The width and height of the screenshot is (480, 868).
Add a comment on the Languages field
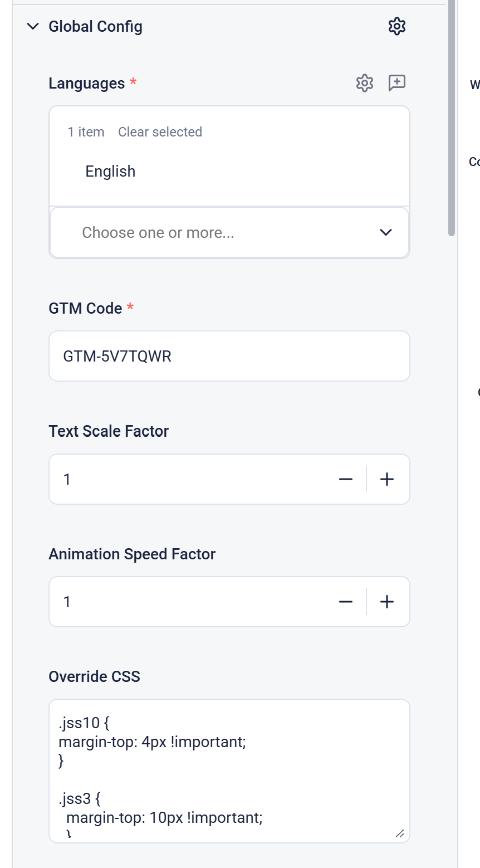click(396, 83)
